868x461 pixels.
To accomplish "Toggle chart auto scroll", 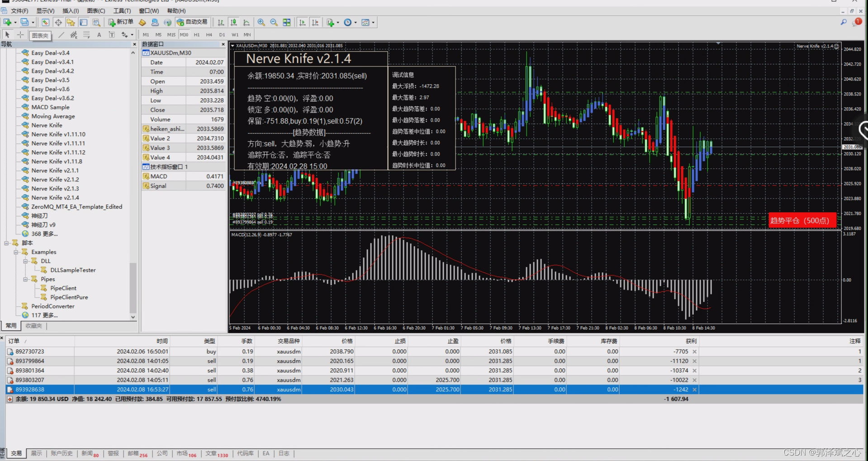I will (x=303, y=22).
